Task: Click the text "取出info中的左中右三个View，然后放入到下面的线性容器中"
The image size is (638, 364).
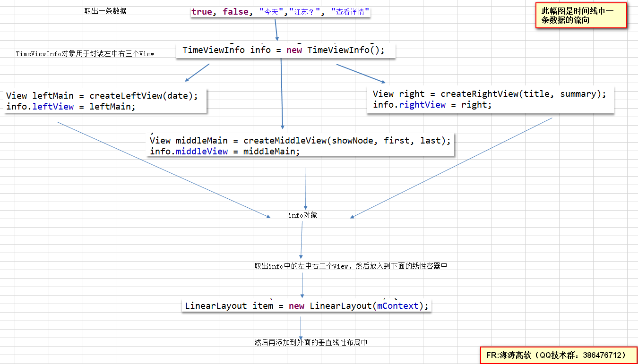Action: 351,266
